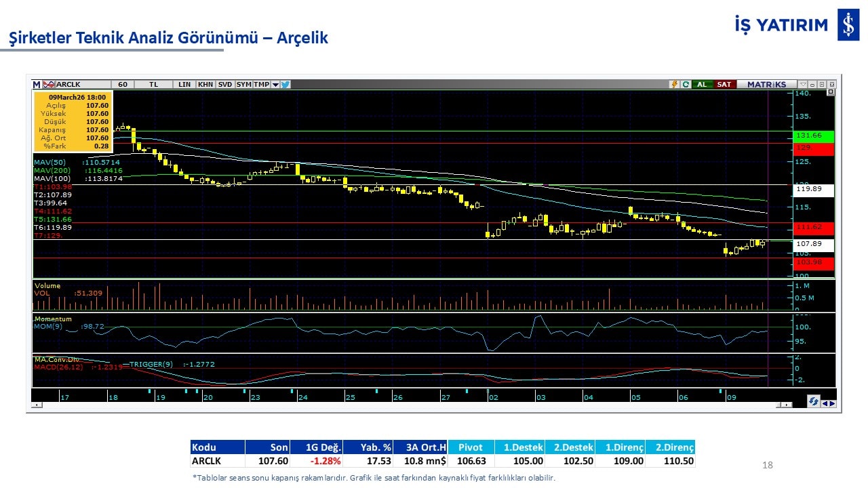This screenshot has width=868, height=488.
Task: Select the TMP toolbar item
Action: click(261, 85)
